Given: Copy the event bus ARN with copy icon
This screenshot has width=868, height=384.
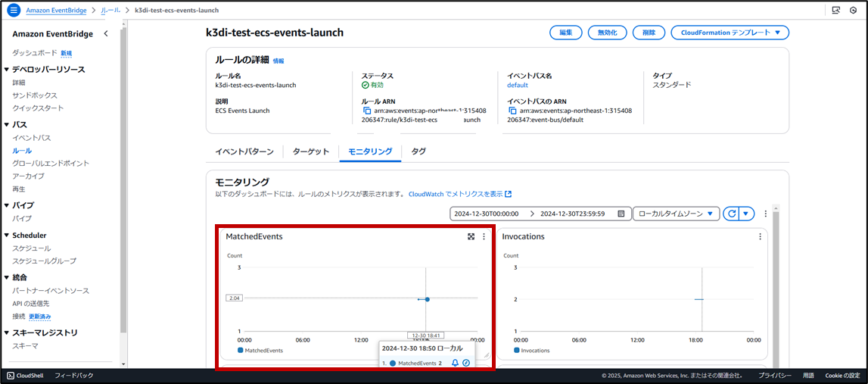Looking at the screenshot, I should tap(512, 111).
